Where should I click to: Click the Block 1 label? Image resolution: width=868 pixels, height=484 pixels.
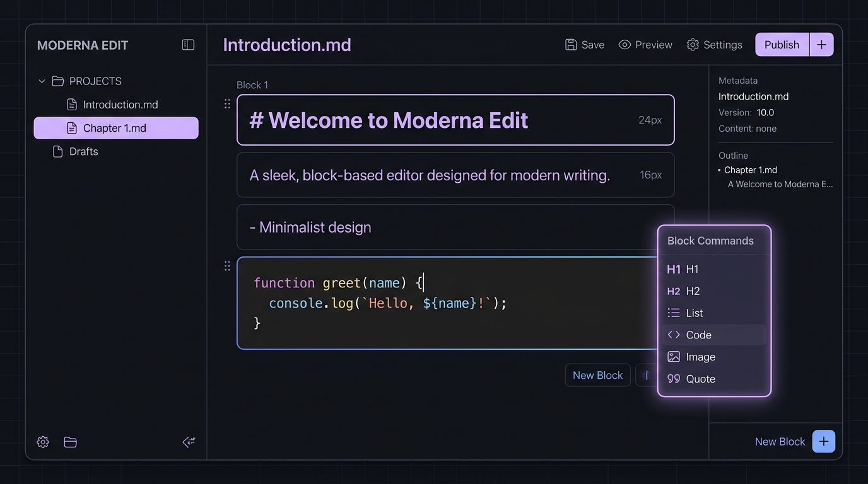click(x=252, y=85)
